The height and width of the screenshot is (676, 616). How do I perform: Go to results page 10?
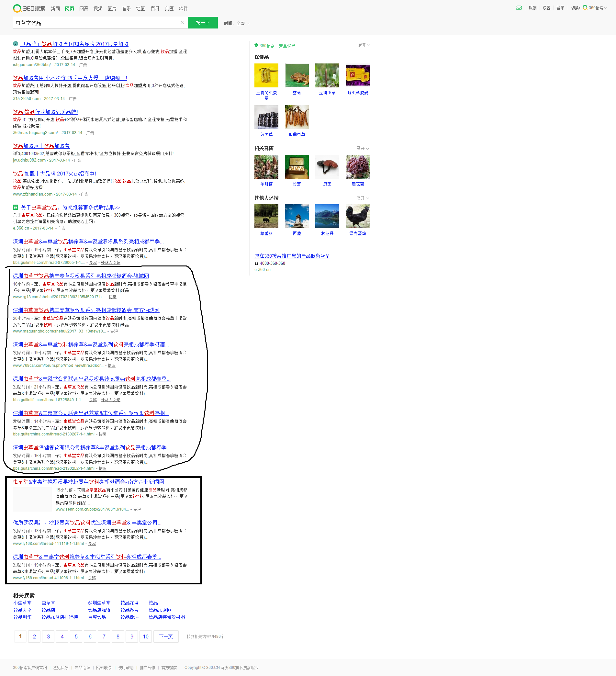pyautogui.click(x=146, y=637)
